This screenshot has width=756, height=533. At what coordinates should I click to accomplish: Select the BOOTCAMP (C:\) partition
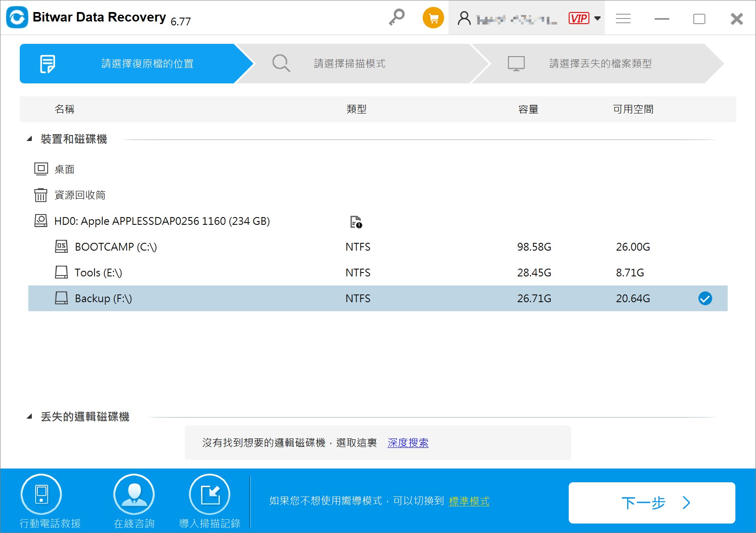[116, 247]
